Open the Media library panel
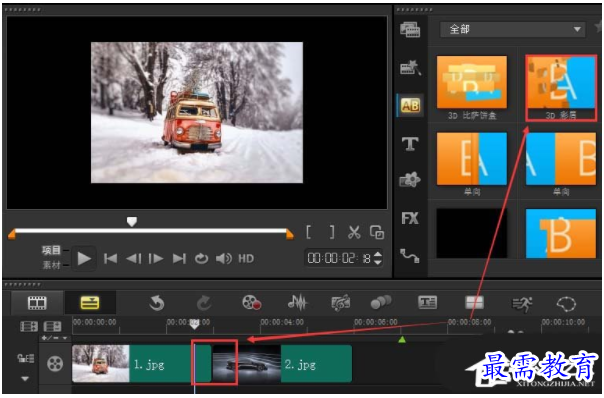The image size is (604, 398). click(x=410, y=30)
